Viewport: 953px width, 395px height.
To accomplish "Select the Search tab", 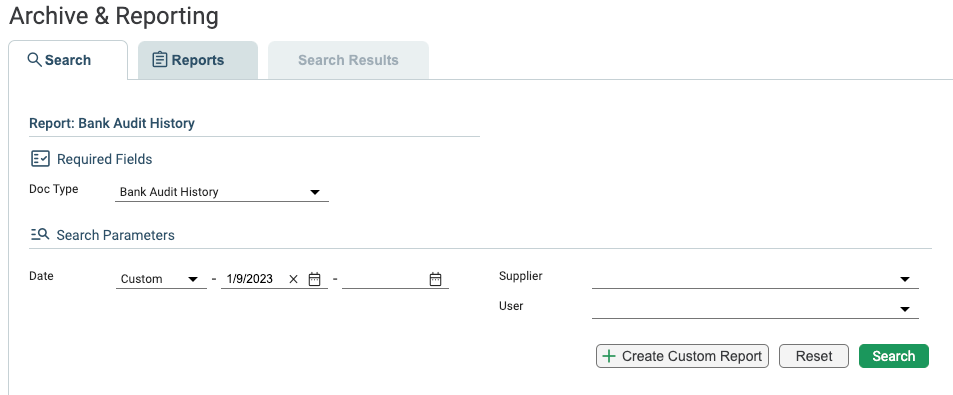I will tap(68, 60).
